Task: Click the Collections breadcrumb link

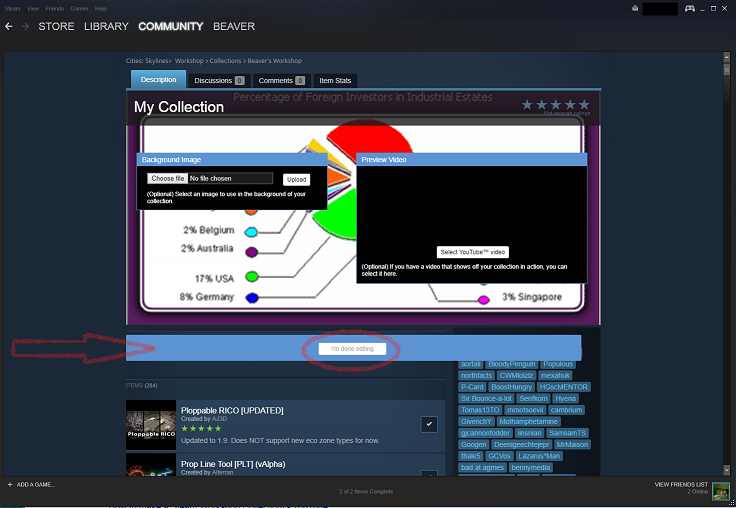Action: (x=225, y=61)
